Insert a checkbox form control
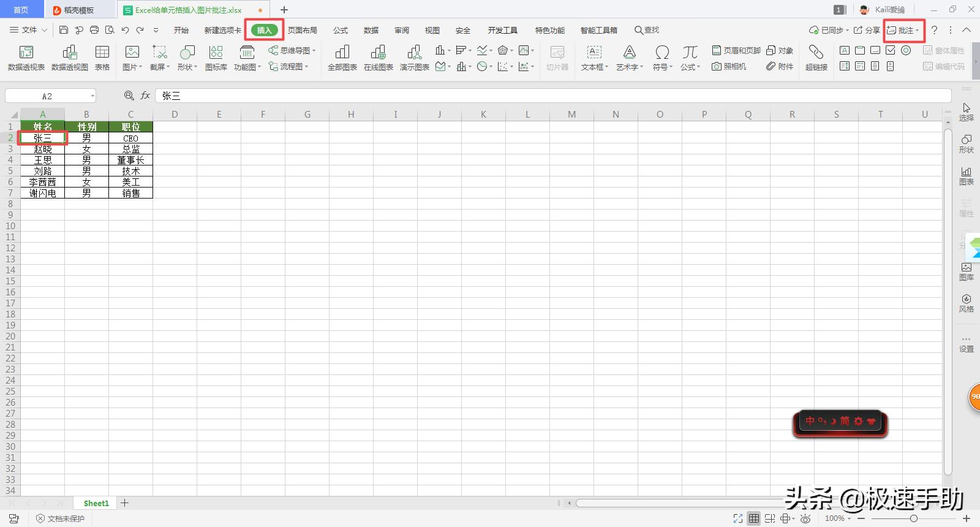The height and width of the screenshot is (527, 980). tap(891, 50)
